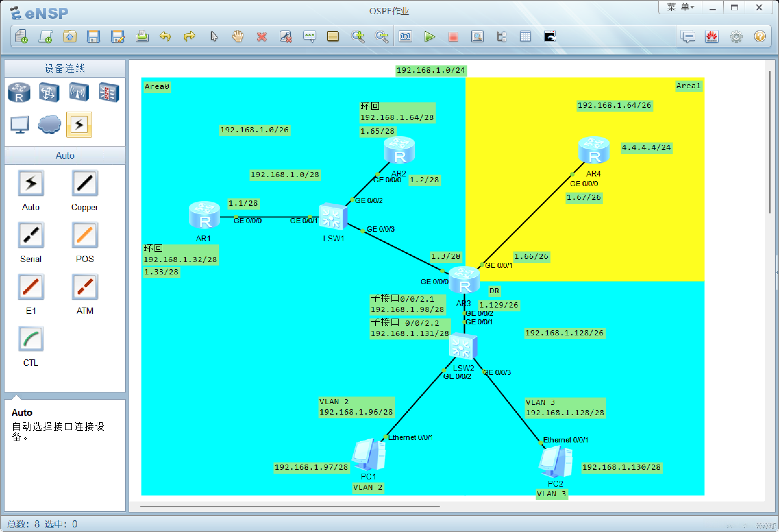Click the vertical canvas scrollbar

point(770,142)
